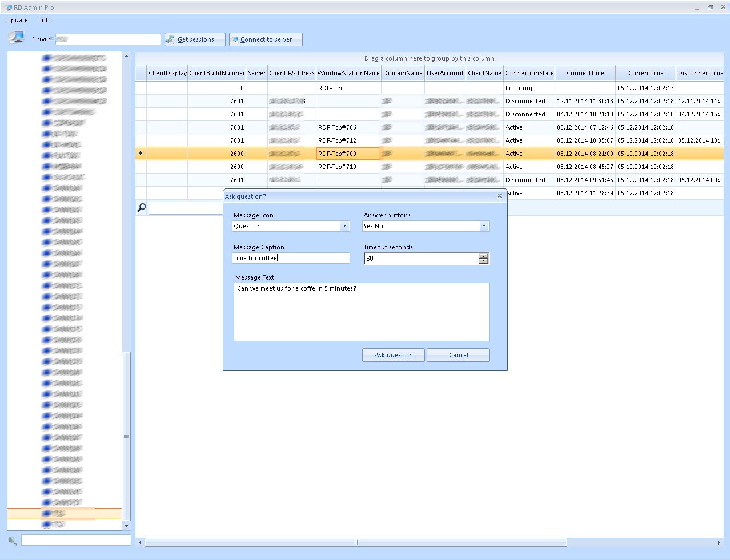This screenshot has height=560, width=730.
Task: Click the grid horizontal scrollbar thumb
Action: [x=356, y=542]
